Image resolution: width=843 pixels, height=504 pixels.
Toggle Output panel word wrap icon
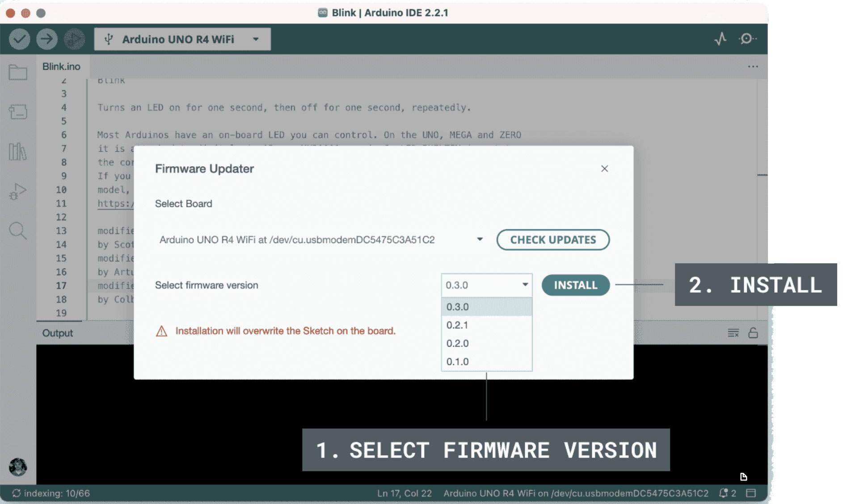coord(733,333)
